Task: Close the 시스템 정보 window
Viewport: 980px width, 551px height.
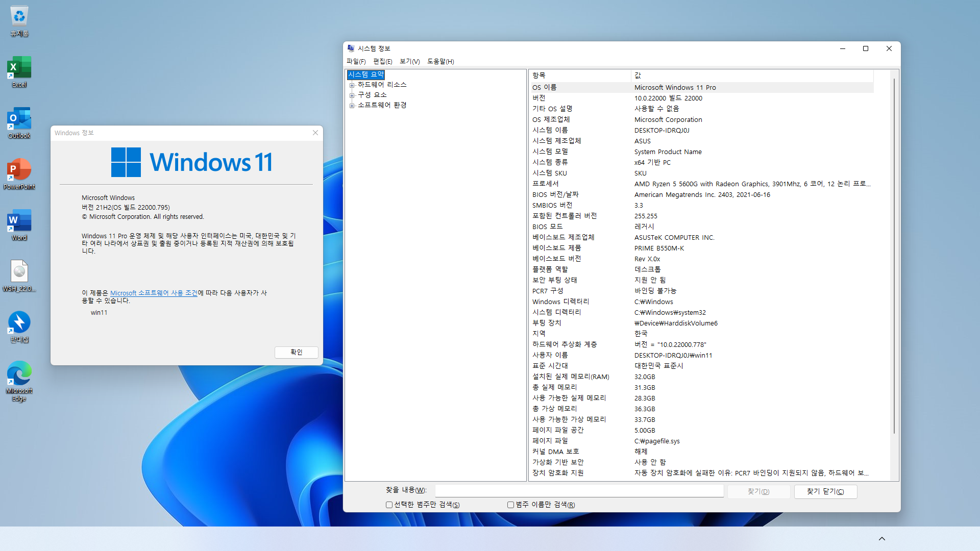Action: click(889, 48)
